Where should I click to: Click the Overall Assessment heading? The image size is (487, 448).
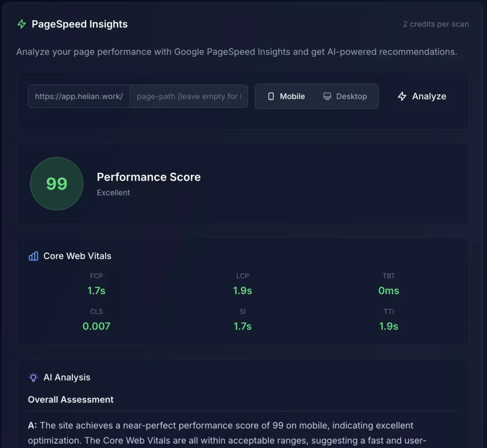[x=71, y=400]
